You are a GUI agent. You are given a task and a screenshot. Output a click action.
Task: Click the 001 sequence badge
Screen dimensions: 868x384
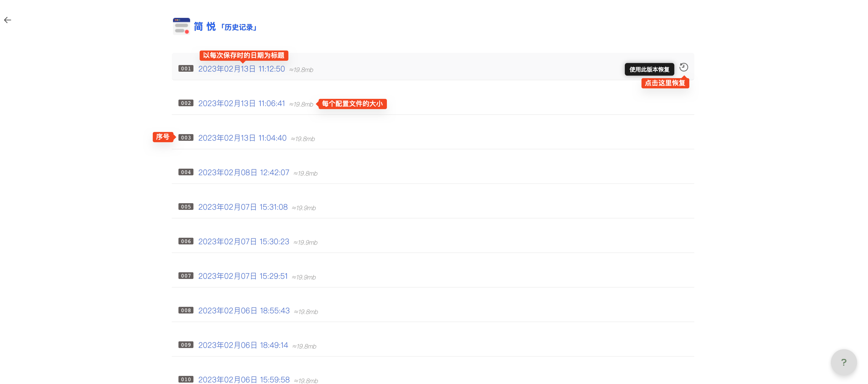tap(186, 69)
